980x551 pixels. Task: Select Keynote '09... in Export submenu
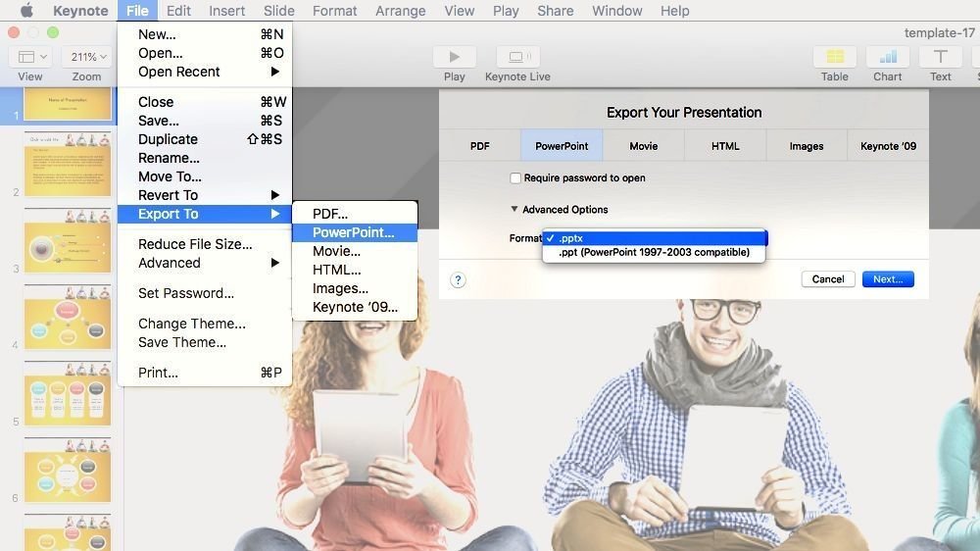355,307
